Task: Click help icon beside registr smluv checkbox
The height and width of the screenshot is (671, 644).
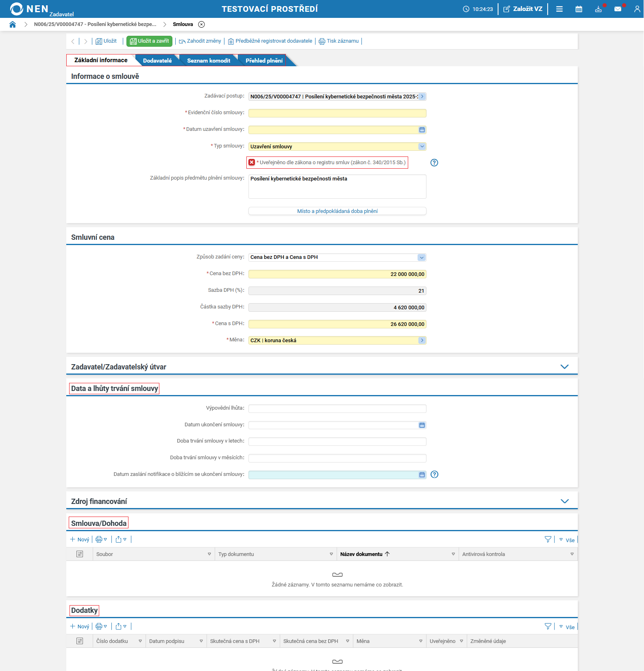Action: tap(434, 163)
